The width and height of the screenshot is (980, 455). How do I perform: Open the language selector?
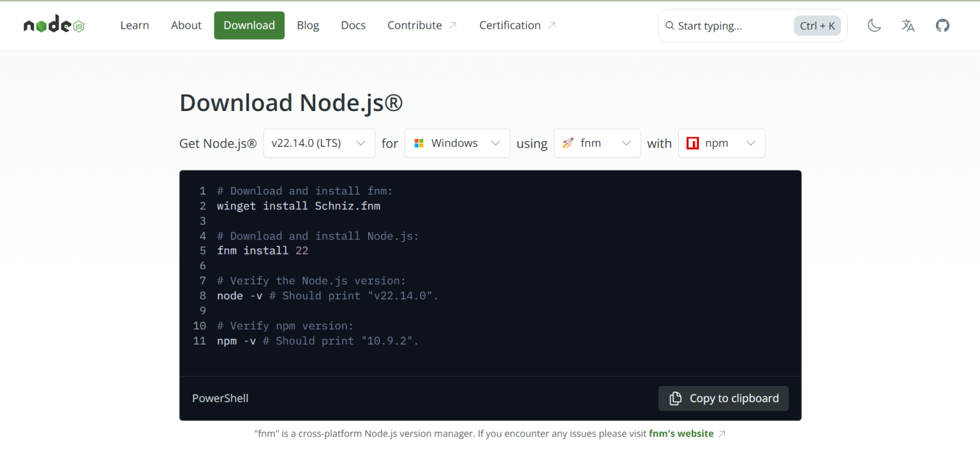point(908,26)
